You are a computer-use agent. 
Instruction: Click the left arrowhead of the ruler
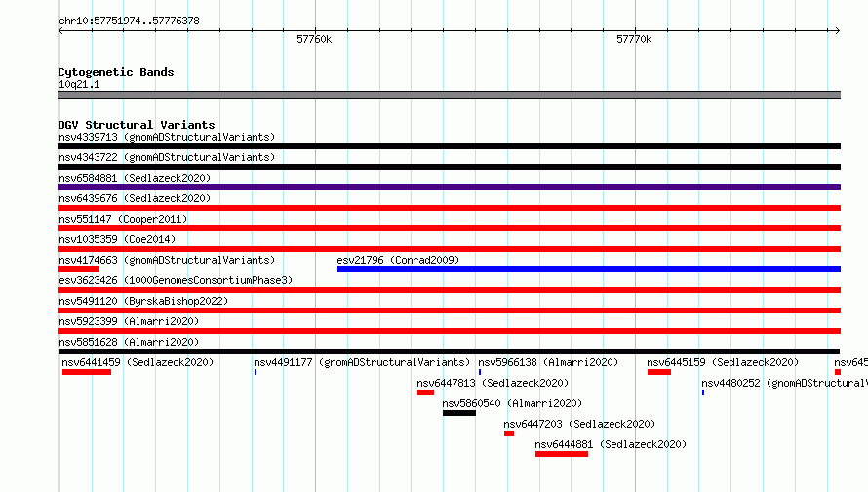click(x=60, y=31)
